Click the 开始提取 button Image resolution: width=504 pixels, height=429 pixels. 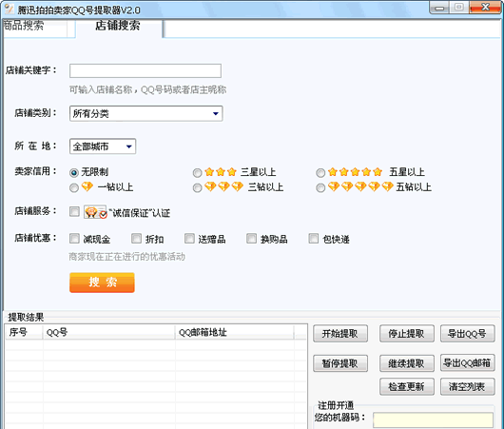340,334
